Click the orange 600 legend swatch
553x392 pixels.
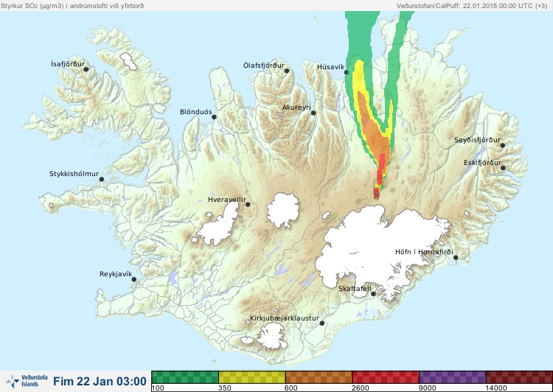pyautogui.click(x=319, y=377)
